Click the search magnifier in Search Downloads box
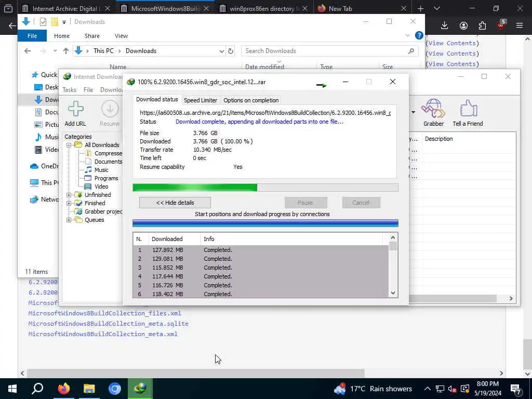The height and width of the screenshot is (399, 532). coord(411,51)
